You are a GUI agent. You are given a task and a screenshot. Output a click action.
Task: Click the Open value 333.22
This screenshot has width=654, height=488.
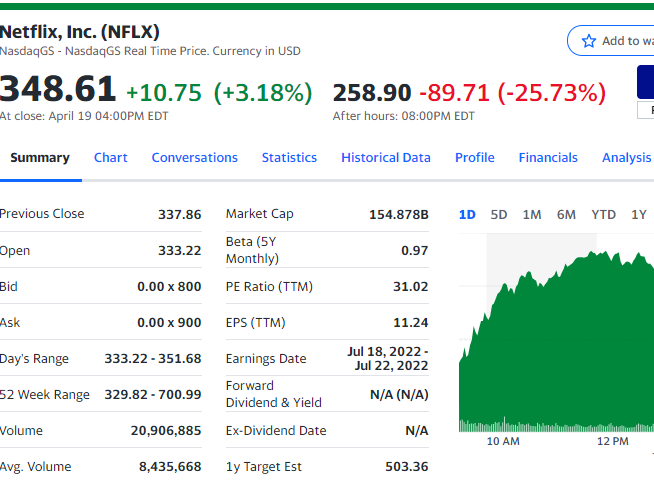coord(180,251)
